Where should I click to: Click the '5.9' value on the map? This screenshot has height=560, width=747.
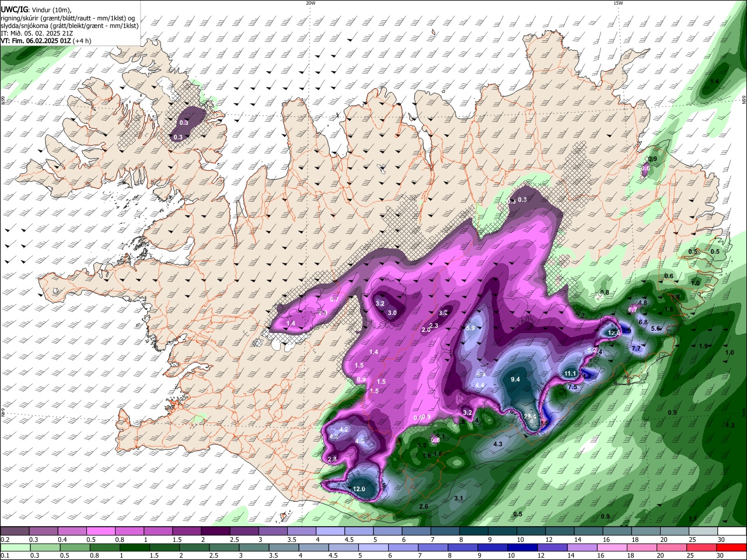470,328
